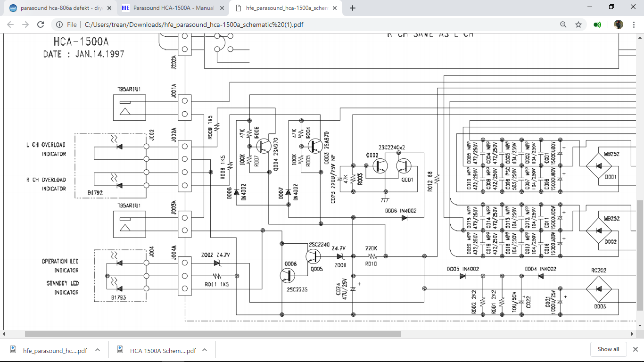Screen dimensions: 644x362
Task: Open the zoom magnifier in address bar
Action: tap(563, 25)
